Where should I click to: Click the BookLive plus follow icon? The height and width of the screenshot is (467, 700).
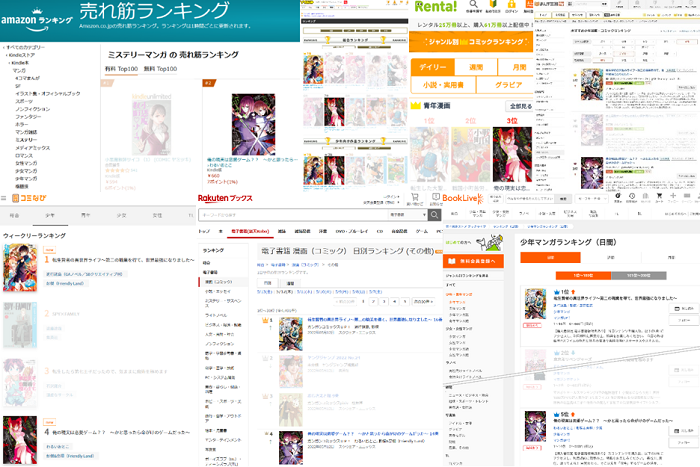[x=673, y=196]
